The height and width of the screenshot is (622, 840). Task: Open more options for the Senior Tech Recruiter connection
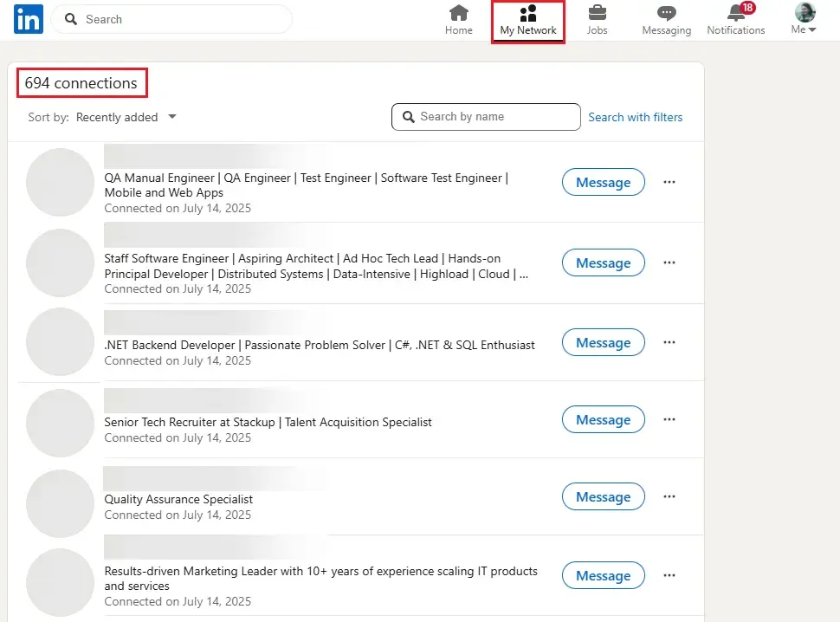point(669,419)
